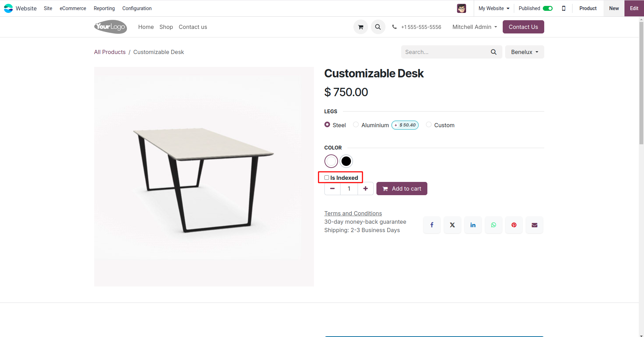This screenshot has width=644, height=337.
Task: Open Mitchell Admin user menu
Action: [474, 27]
